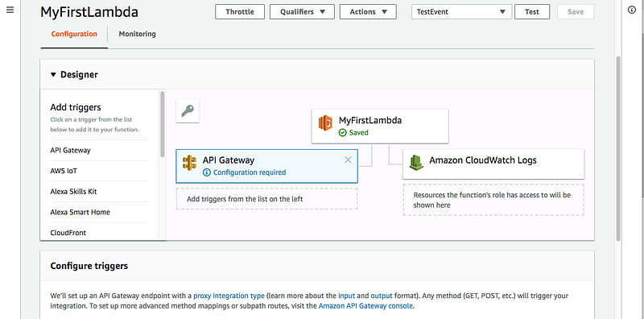The height and width of the screenshot is (319, 644).
Task: Open the input format link
Action: [346, 296]
